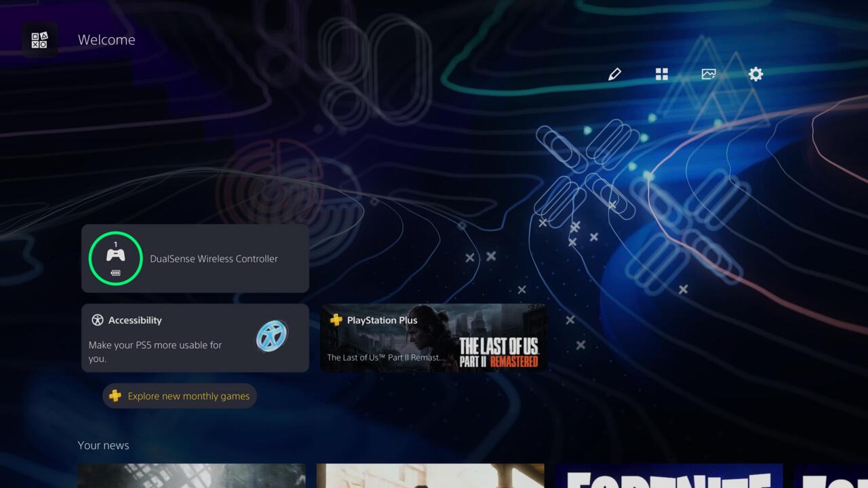Viewport: 868px width, 488px height.
Task: Click the Welcome hub PlayStation shapes icon
Action: point(39,40)
